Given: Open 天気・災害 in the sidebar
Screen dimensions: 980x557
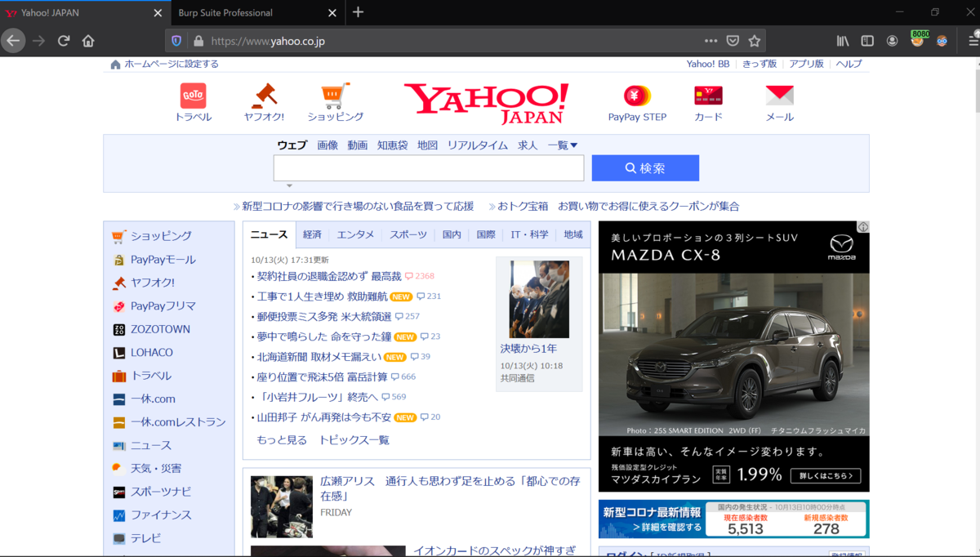Looking at the screenshot, I should [x=156, y=469].
